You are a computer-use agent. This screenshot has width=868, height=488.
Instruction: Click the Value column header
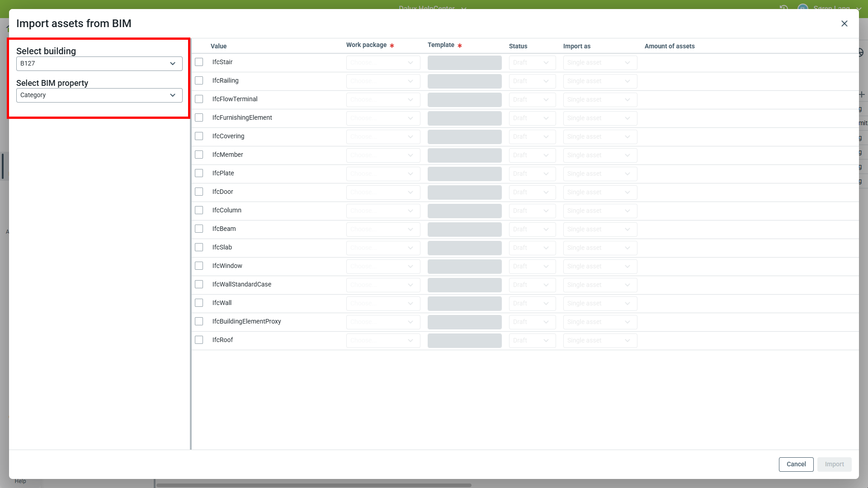219,46
